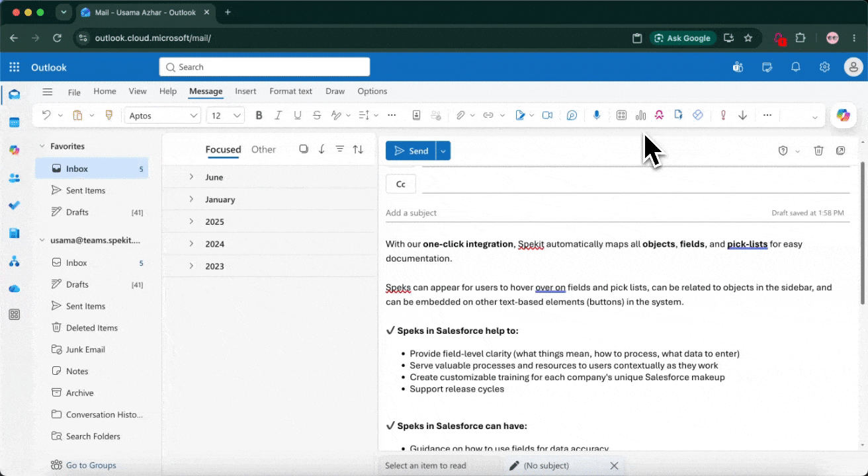
Task: Click the Teams meeting video camera icon
Action: pyautogui.click(x=547, y=116)
